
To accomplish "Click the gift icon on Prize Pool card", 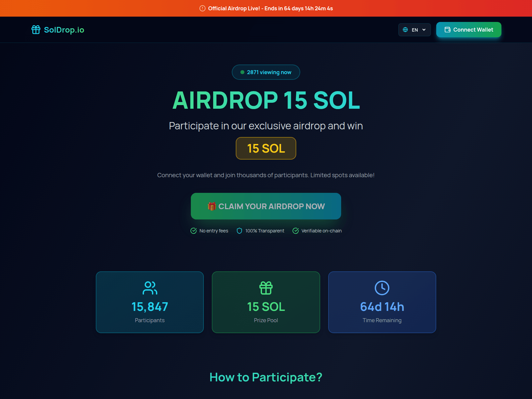I will 266,288.
